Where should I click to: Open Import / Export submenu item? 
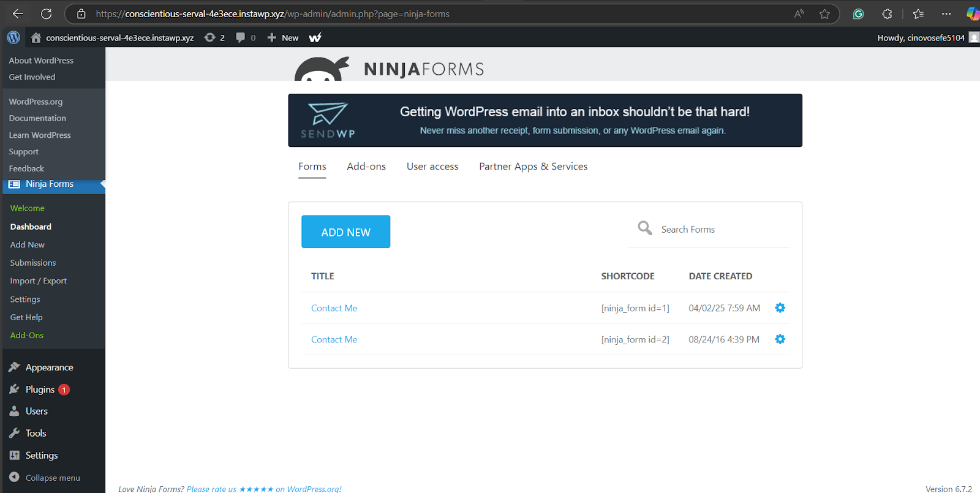coord(39,280)
